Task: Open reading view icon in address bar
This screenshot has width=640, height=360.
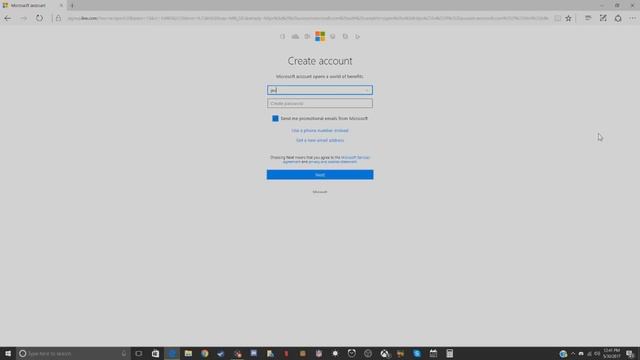Action: point(558,18)
